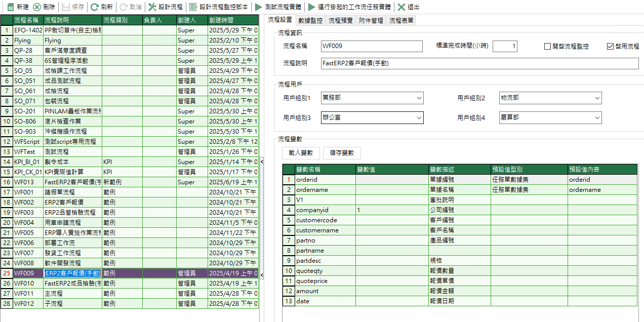
Task: Select the KPI_BI_01 製令成本 row
Action: [130, 162]
